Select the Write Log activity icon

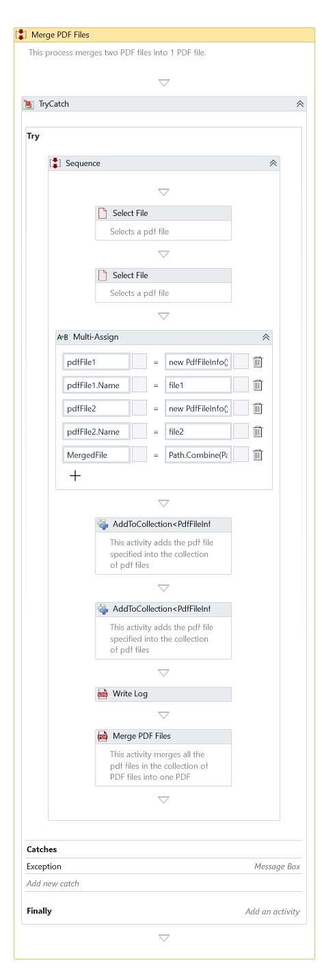point(103,694)
